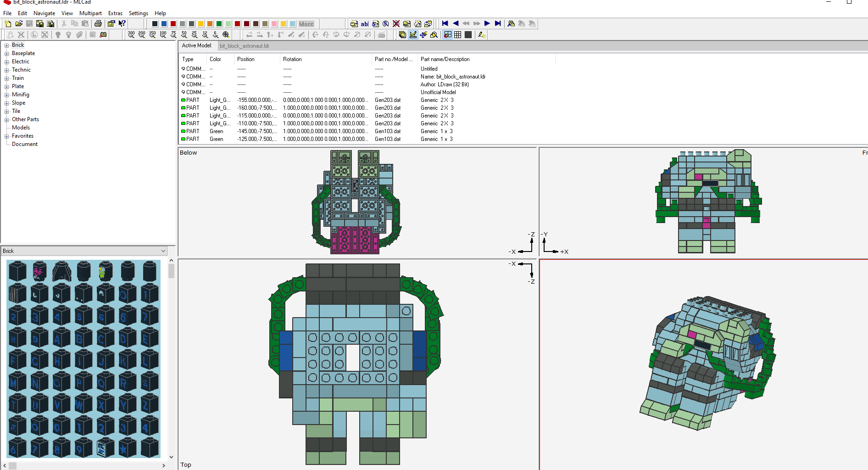Sort by the Position column header
The height and width of the screenshot is (470, 868).
click(x=257, y=59)
